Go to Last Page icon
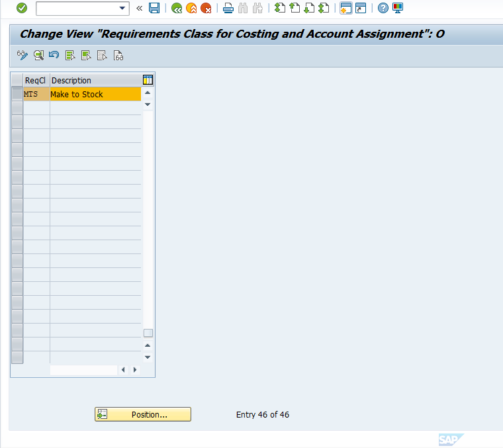The height and width of the screenshot is (448, 503). 324,8
